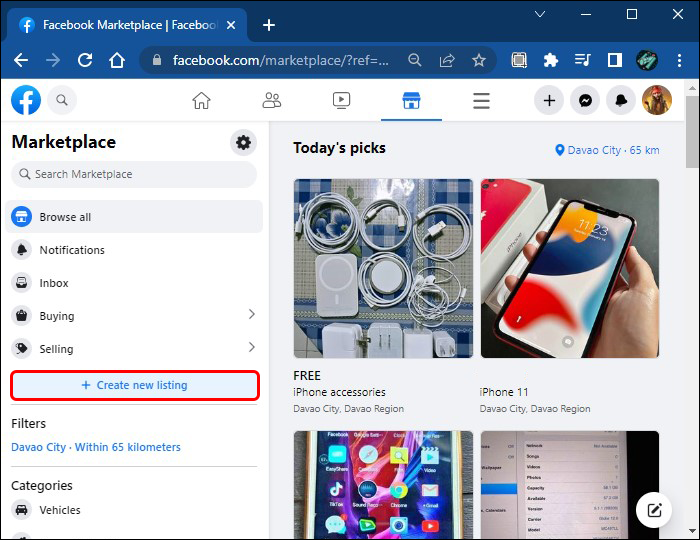Click the Vehicles car icon
The image size is (700, 540).
pyautogui.click(x=21, y=510)
